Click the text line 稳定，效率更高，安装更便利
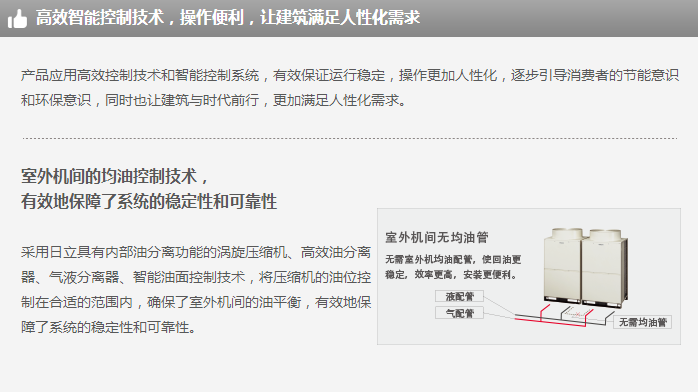 tap(451, 275)
